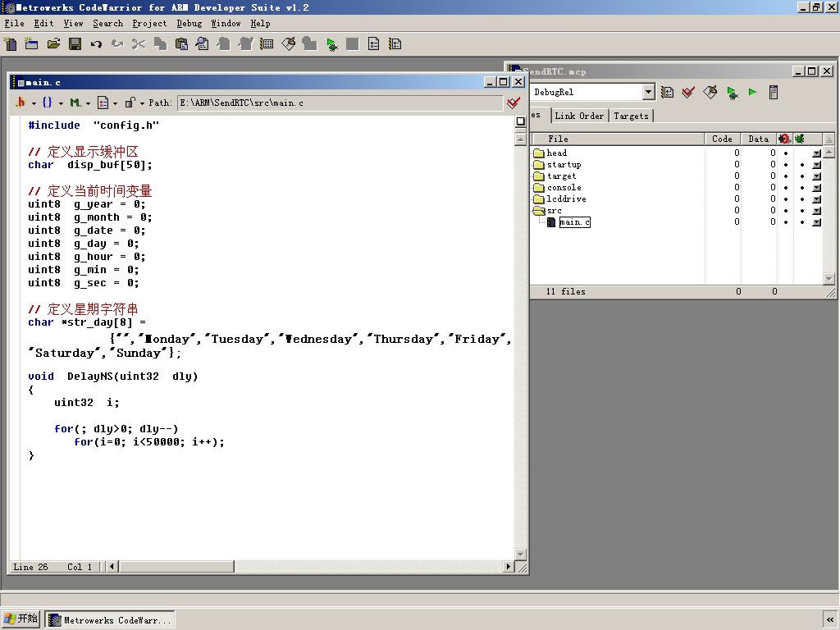Open the Edit menu
Viewport: 840px width, 630px height.
point(44,23)
